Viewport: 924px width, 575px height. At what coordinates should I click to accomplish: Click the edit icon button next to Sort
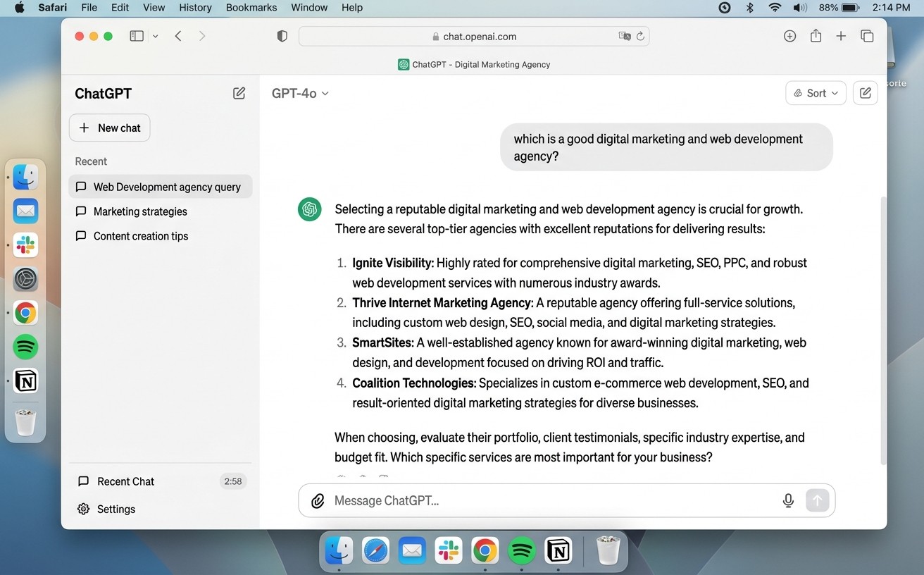[x=866, y=93]
